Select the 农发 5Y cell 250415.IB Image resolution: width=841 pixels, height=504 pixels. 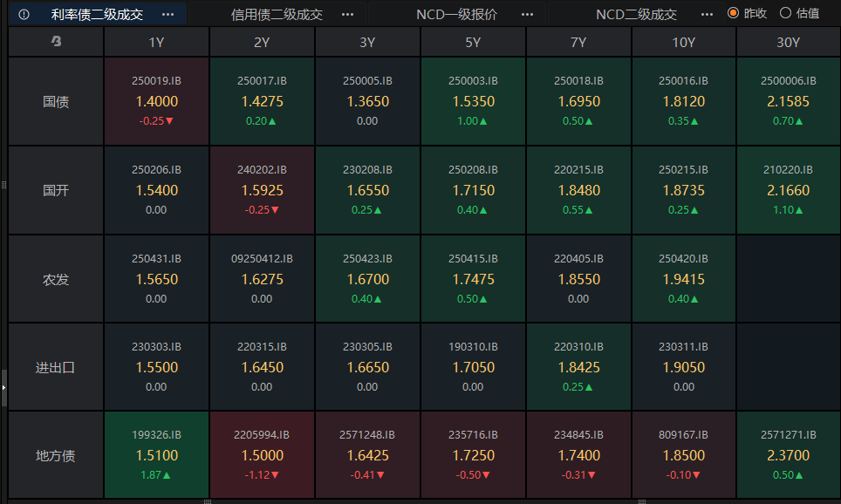pyautogui.click(x=473, y=279)
